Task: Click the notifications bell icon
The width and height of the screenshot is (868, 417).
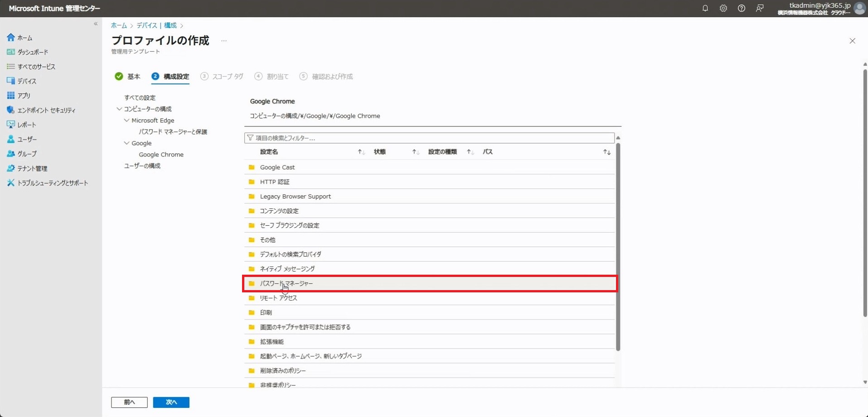Action: tap(705, 8)
